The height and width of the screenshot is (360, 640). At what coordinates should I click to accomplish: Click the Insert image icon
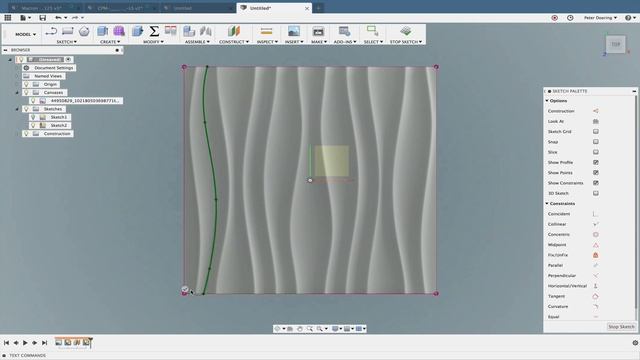(293, 31)
